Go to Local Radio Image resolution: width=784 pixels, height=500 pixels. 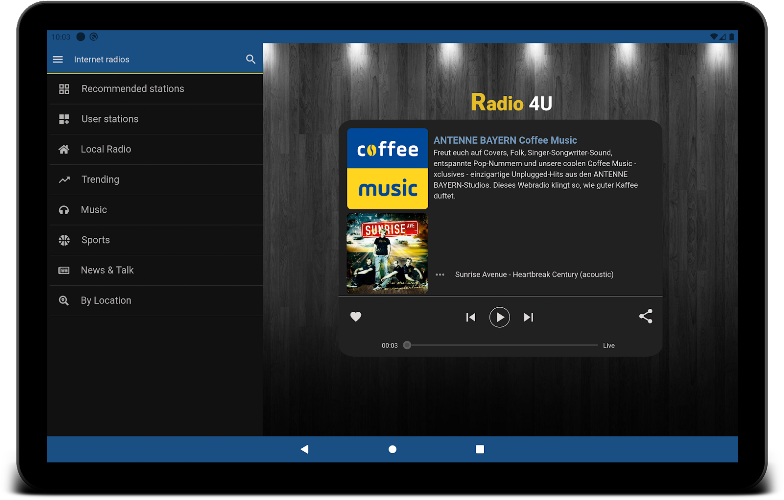click(x=106, y=149)
